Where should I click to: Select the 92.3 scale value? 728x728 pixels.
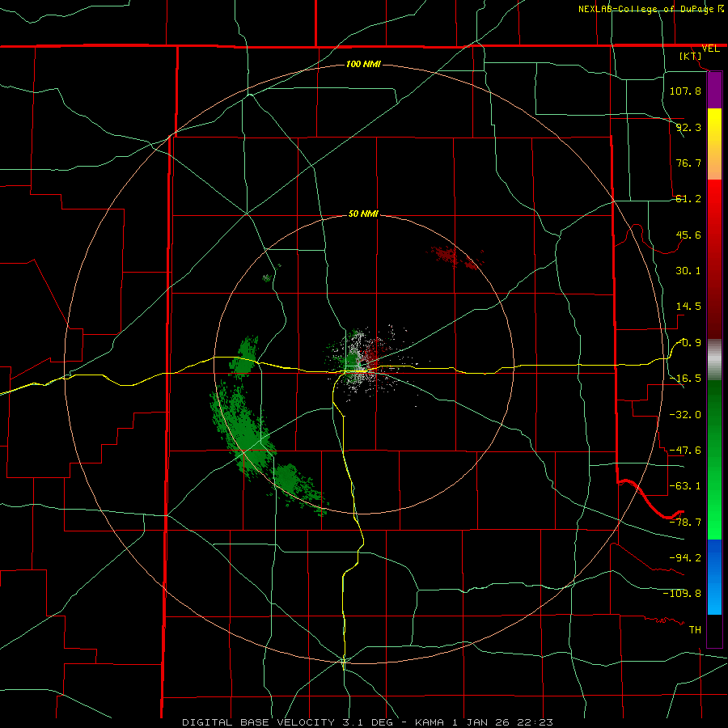tap(688, 127)
